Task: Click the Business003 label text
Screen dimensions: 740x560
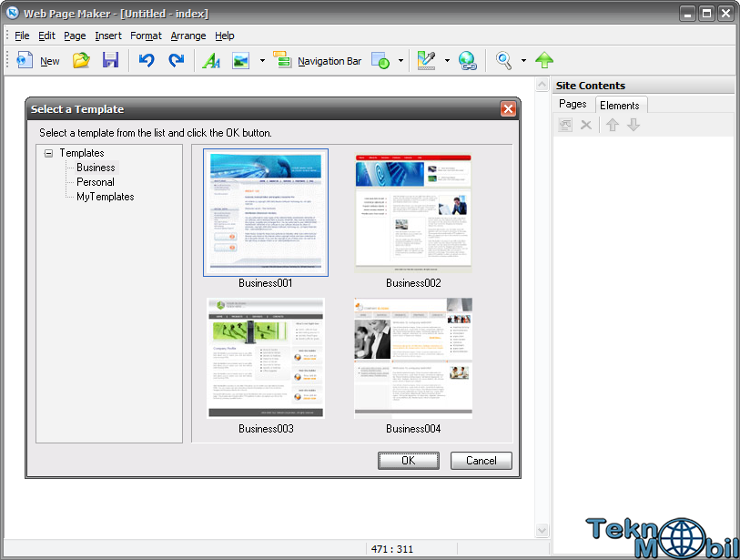Action: (x=266, y=429)
